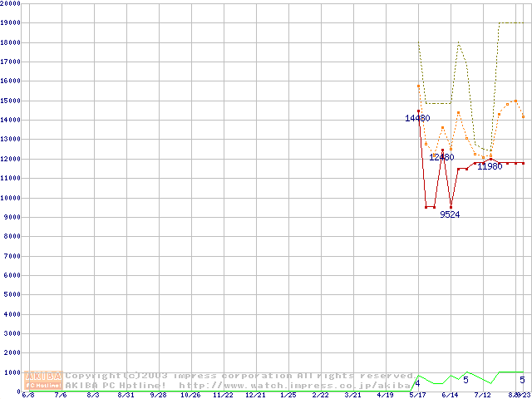This screenshot has width=532, height=399.
Task: Open the watch.impress.co.jp/akiba URL text
Action: coord(295,386)
